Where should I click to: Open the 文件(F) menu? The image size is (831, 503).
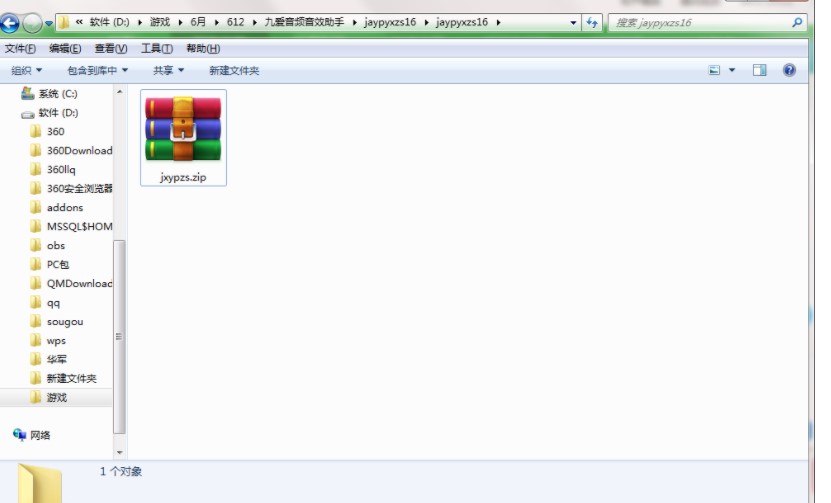[20, 49]
